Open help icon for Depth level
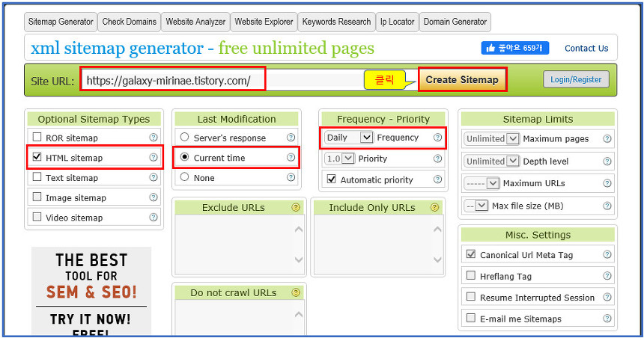Image resolution: width=644 pixels, height=338 pixels. pyautogui.click(x=607, y=162)
